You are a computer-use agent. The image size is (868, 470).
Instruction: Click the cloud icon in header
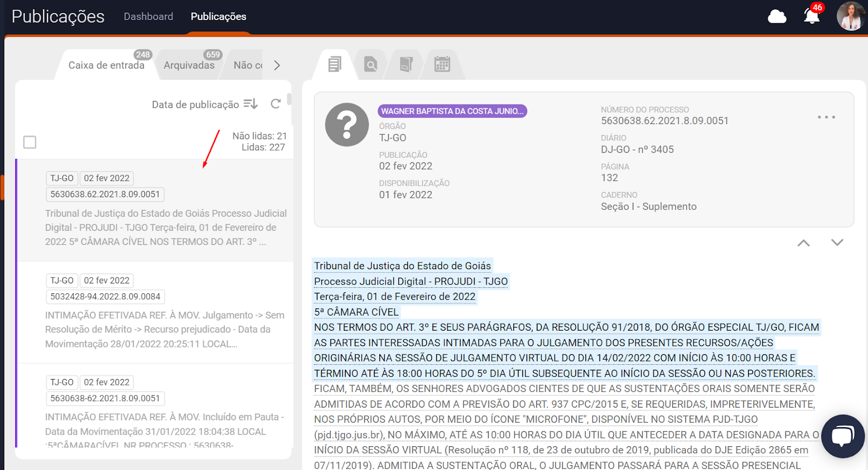pos(777,17)
